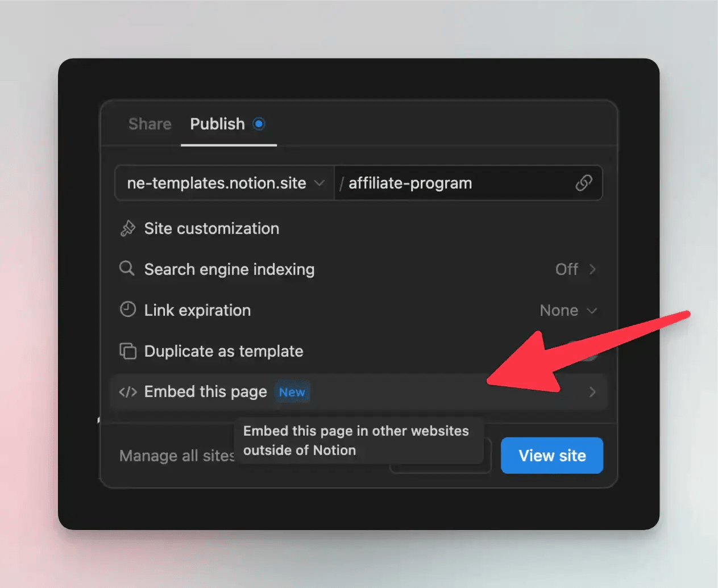
Task: Switch to the Share tab
Action: pos(150,124)
